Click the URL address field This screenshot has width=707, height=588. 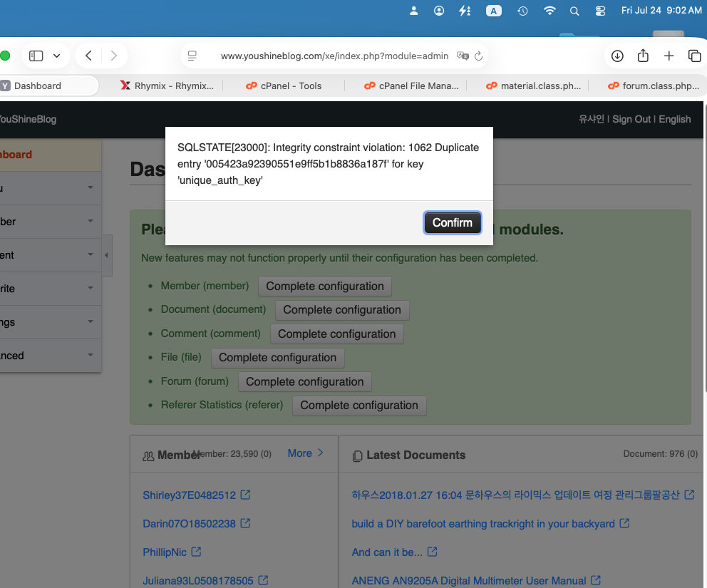pyautogui.click(x=334, y=56)
